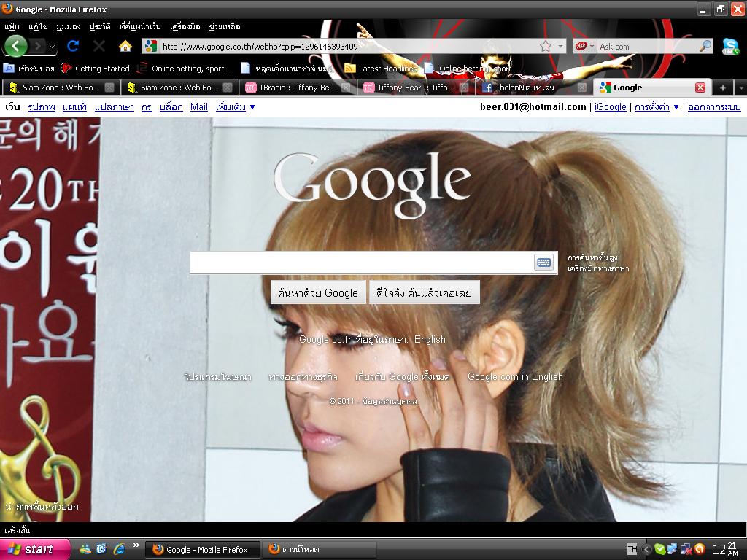Open the Mail link

[x=198, y=107]
